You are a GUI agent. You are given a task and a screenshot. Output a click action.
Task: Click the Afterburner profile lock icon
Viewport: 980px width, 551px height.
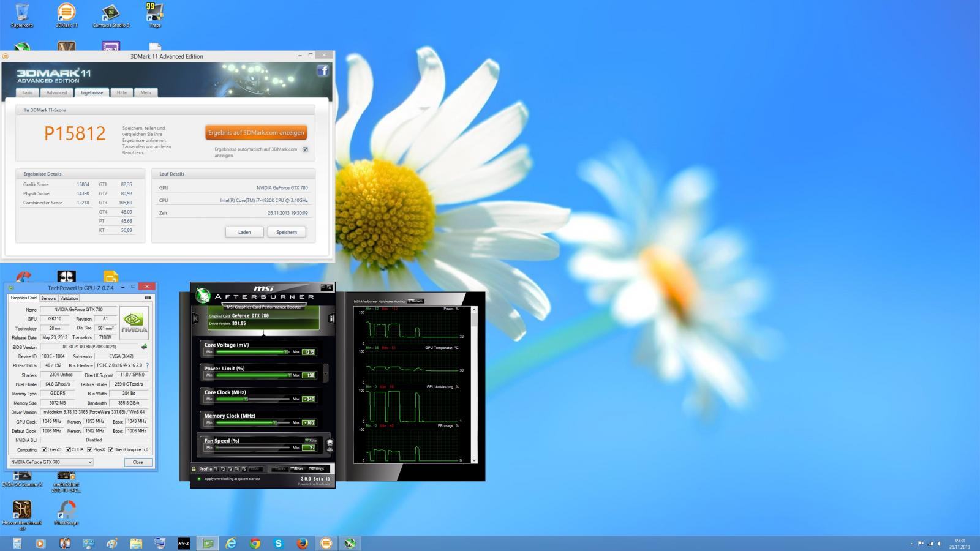[x=194, y=469]
